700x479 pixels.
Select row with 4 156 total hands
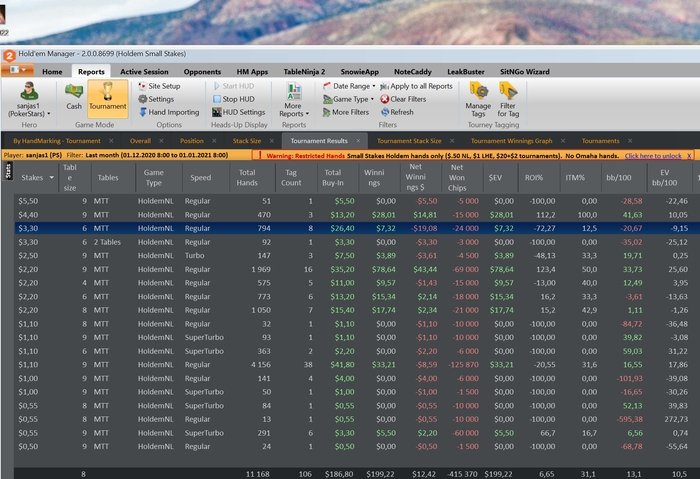[x=355, y=365]
